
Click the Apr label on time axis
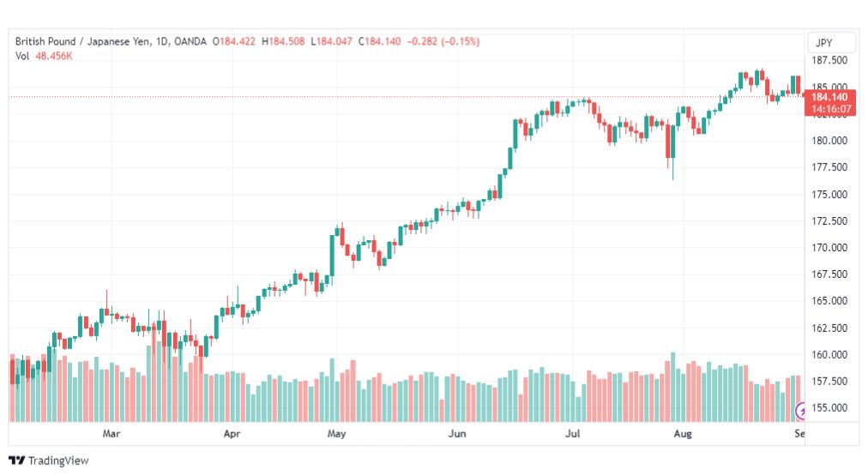click(232, 433)
